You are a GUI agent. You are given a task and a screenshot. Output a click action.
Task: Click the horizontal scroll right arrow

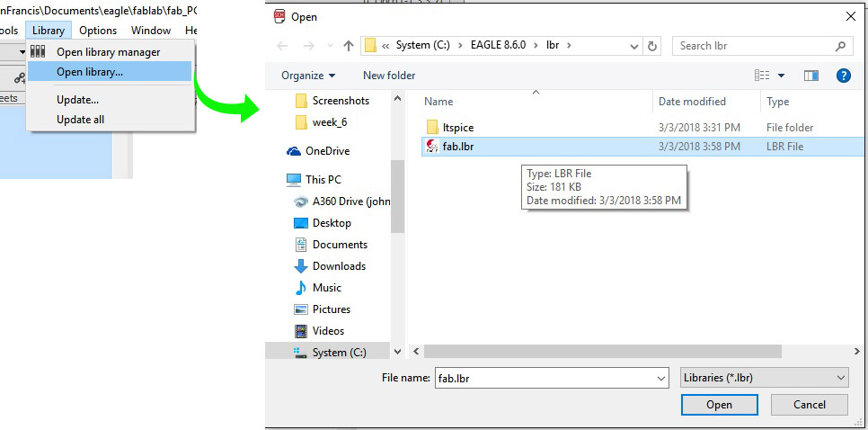(x=858, y=352)
